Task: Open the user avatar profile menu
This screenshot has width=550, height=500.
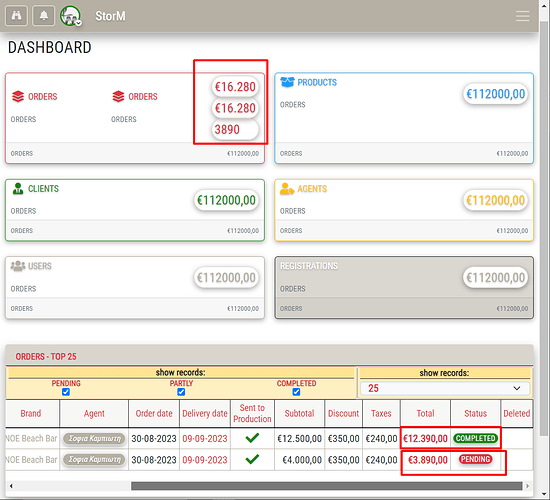Action: pyautogui.click(x=71, y=16)
